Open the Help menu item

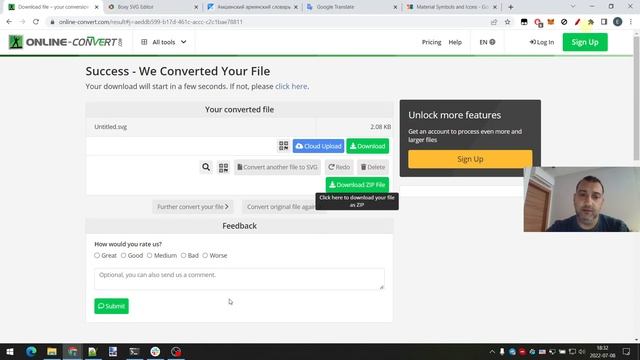[x=455, y=42]
